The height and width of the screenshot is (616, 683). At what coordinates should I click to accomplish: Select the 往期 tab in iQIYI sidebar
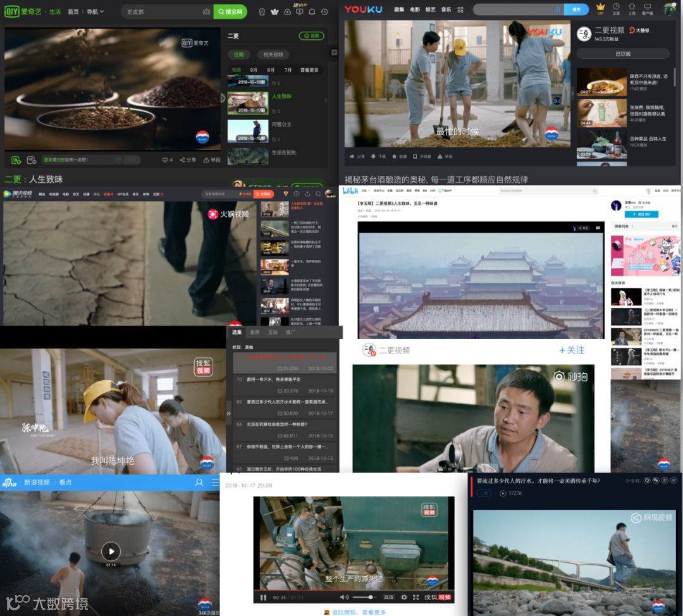(x=238, y=54)
